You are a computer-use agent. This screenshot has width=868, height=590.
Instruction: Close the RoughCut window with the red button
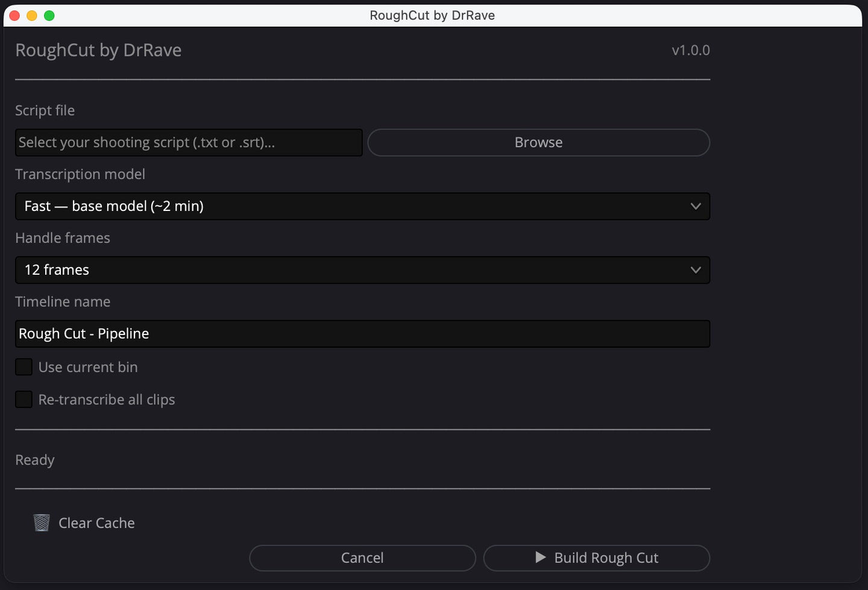(x=15, y=16)
